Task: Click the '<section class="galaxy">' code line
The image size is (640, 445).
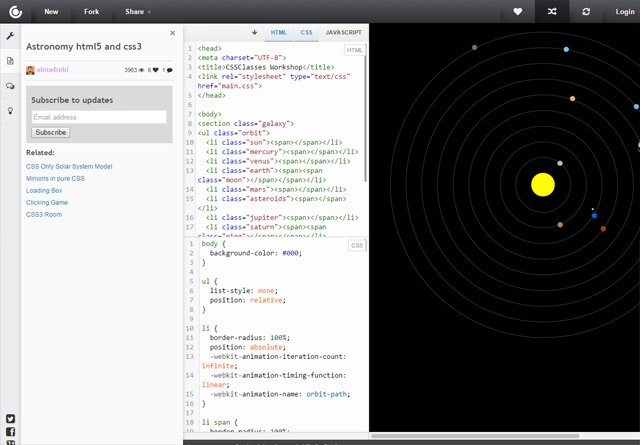Action: pos(246,123)
